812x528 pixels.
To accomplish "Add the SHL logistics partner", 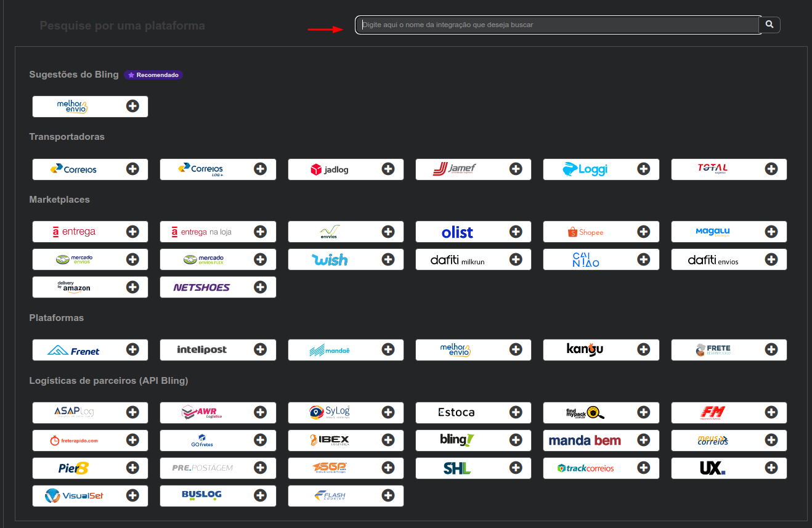I will pos(516,468).
